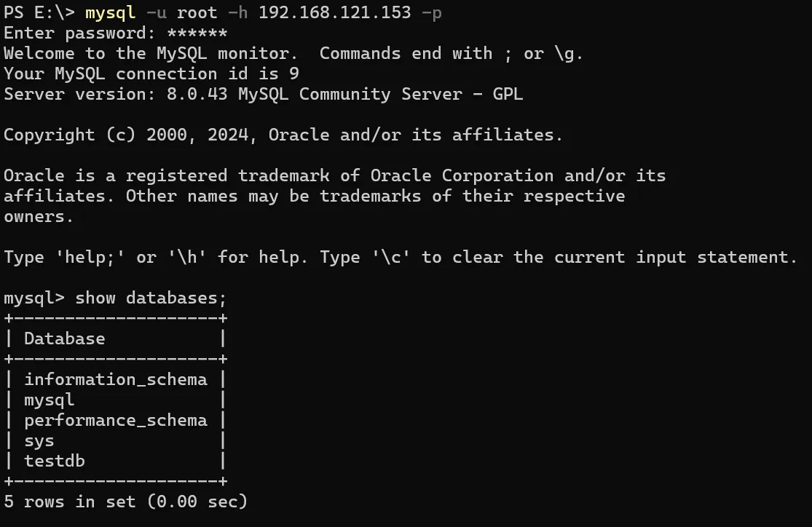Click the IP address 192.168.121.153
The height and width of the screenshot is (527, 812).
(x=334, y=13)
